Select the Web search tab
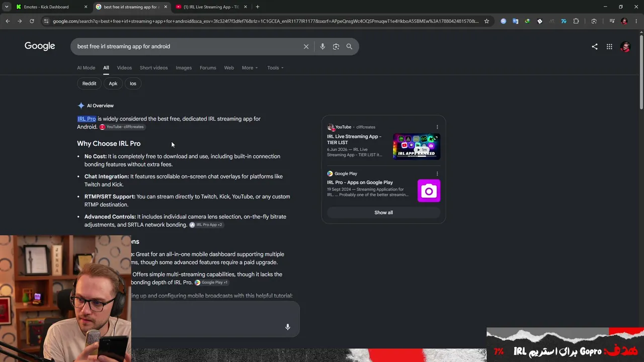This screenshot has width=644, height=362. coord(229,68)
